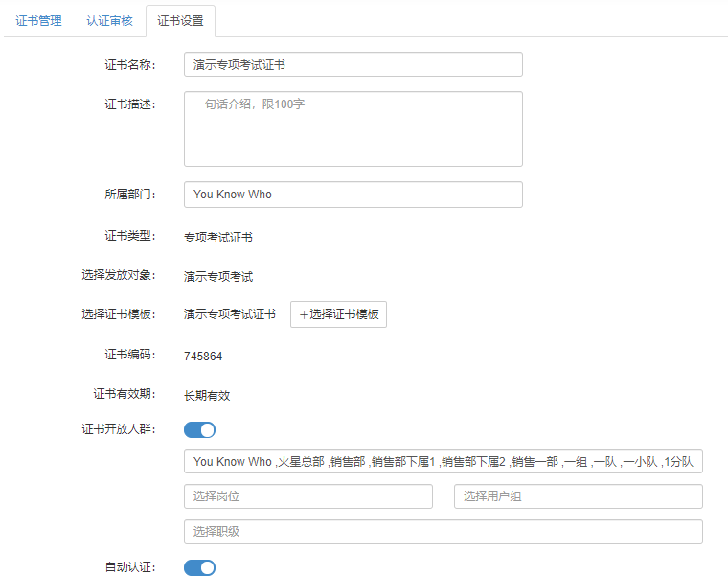728x576 pixels.
Task: Click the 证书名称 input field
Action: (x=353, y=64)
